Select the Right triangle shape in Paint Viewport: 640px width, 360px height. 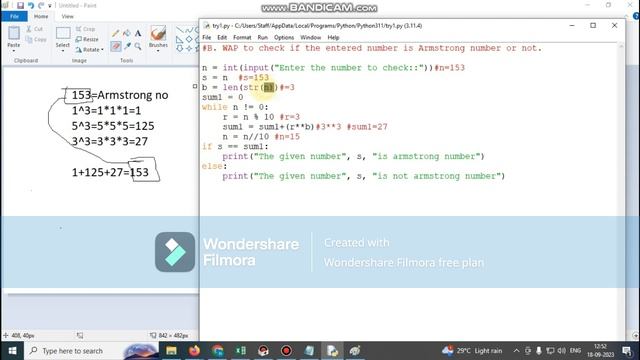pyautogui.click(x=180, y=40)
